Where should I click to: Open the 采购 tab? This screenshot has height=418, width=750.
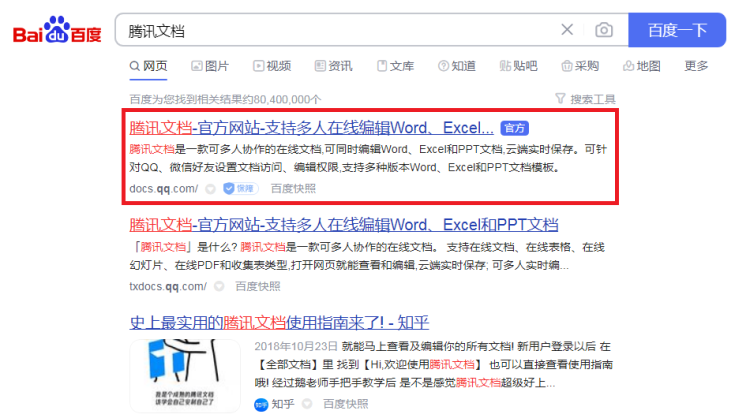580,66
